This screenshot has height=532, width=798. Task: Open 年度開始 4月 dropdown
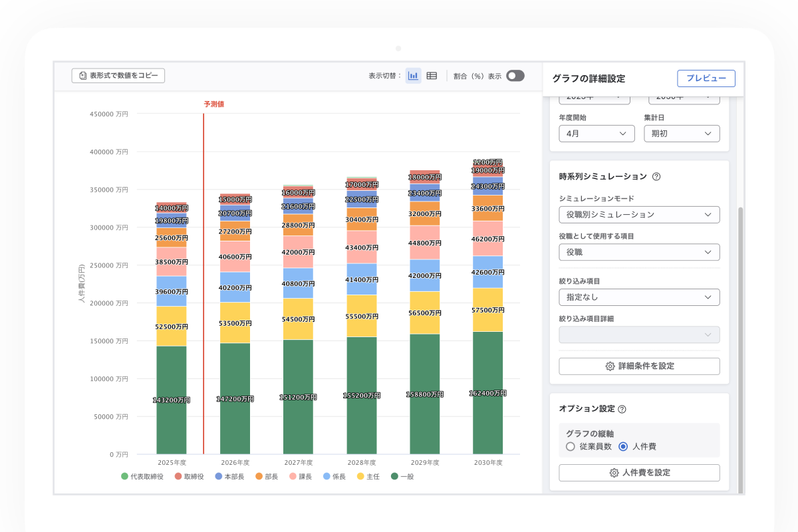[x=597, y=134]
